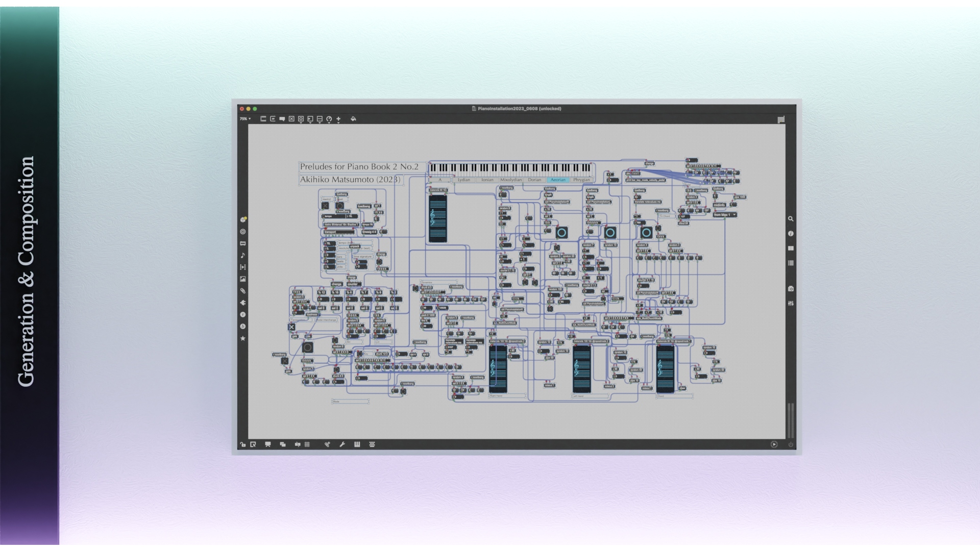The height and width of the screenshot is (551, 980).
Task: Open the snapshots camera icon
Action: (x=791, y=289)
